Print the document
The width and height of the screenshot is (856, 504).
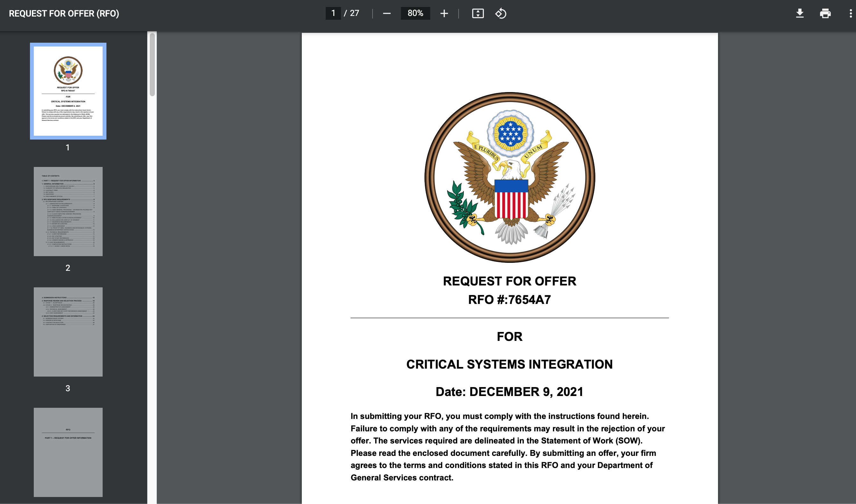[x=825, y=14]
